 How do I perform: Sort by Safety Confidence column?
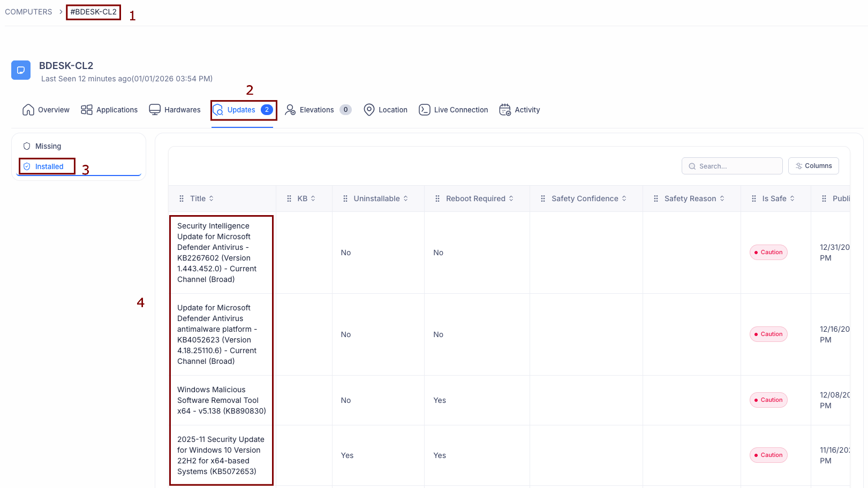624,199
